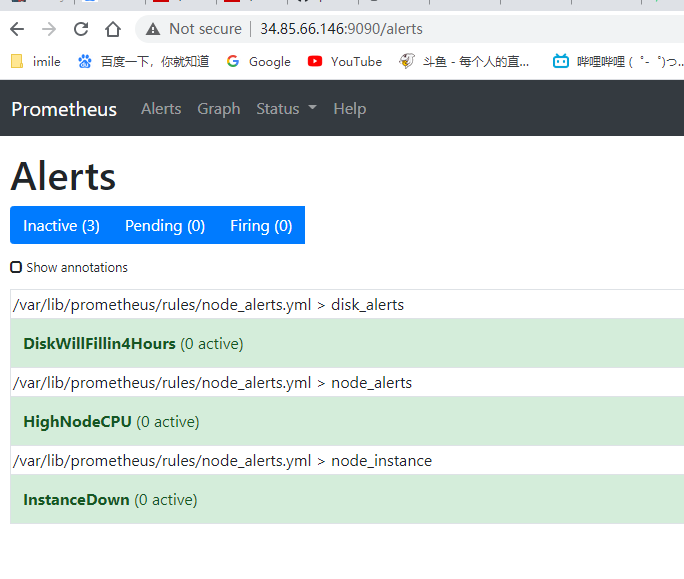
Task: Click the disk_alerts rule group heading
Action: 209,305
